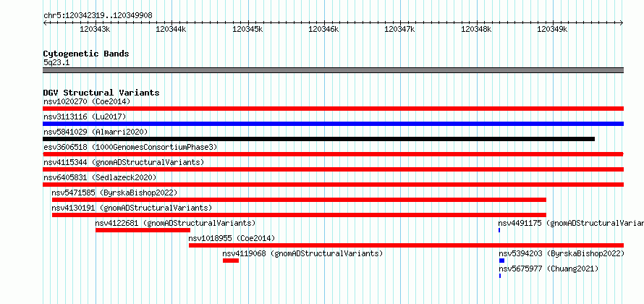Open the esv3606518 label link
This screenshot has height=304, width=644.
click(130, 147)
